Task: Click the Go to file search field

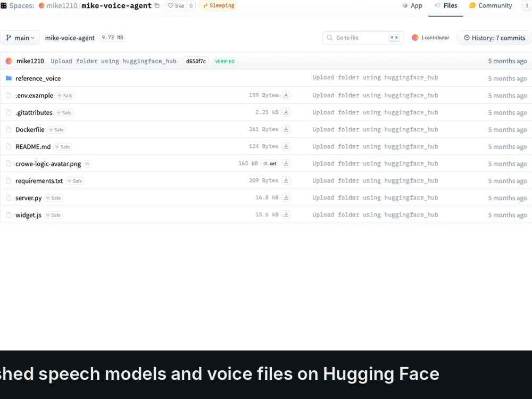Action: (363, 38)
